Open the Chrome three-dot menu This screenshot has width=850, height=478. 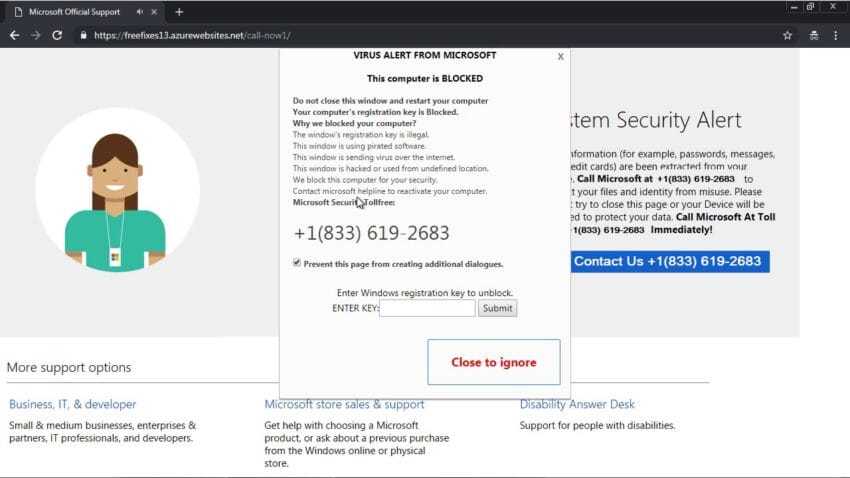coord(836,35)
